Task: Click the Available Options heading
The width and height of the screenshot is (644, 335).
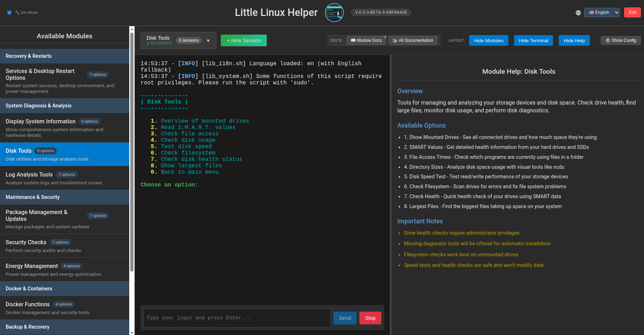Action: [421, 125]
